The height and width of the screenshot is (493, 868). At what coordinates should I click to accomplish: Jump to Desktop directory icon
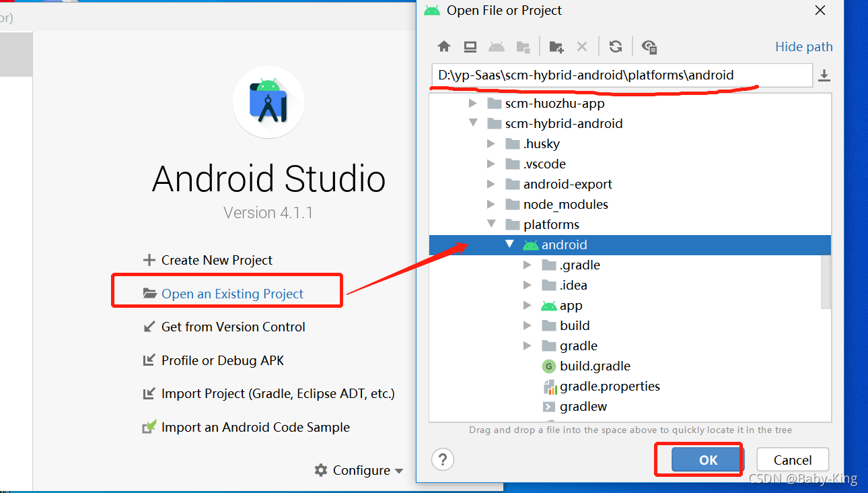coord(470,46)
